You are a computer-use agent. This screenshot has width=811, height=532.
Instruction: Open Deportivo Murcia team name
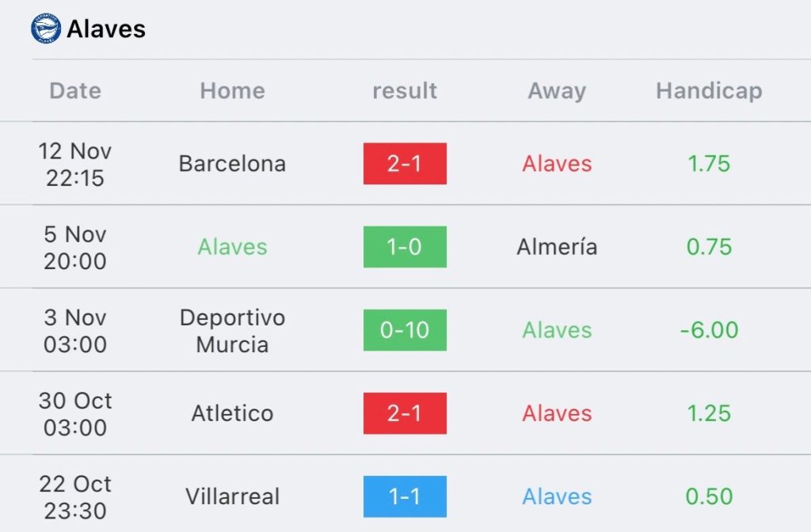[232, 331]
